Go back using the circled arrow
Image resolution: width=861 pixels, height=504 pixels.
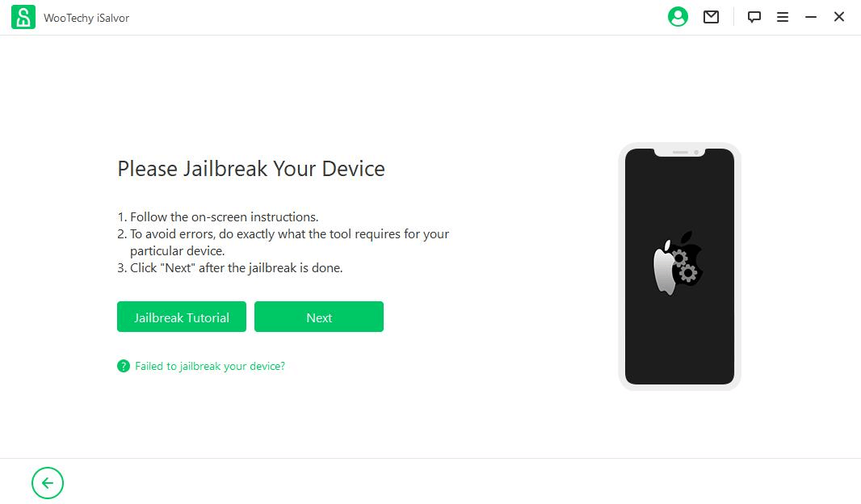click(48, 483)
